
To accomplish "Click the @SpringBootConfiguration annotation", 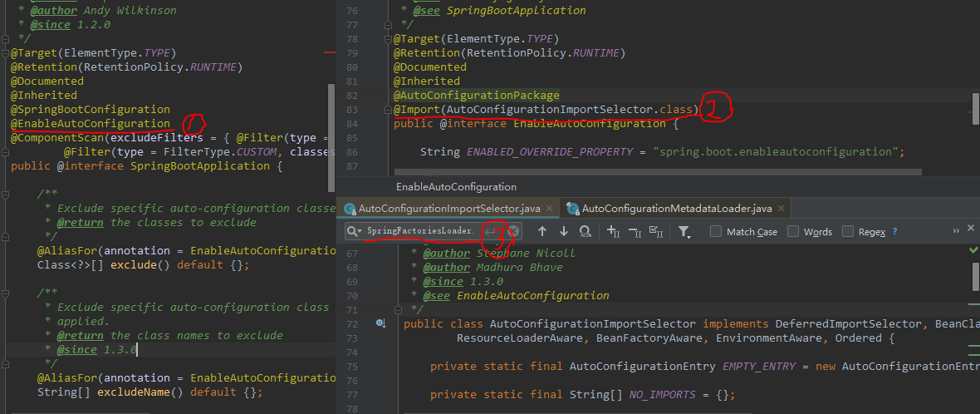I will [x=90, y=109].
